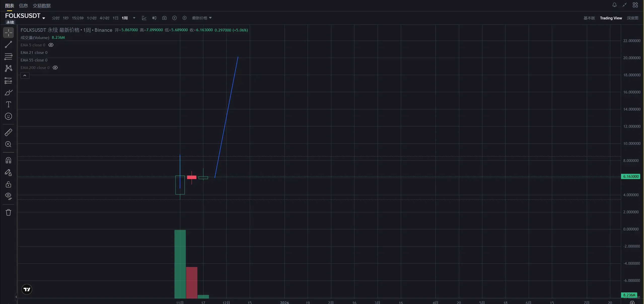Open indicators via chart-line icon

click(x=144, y=18)
